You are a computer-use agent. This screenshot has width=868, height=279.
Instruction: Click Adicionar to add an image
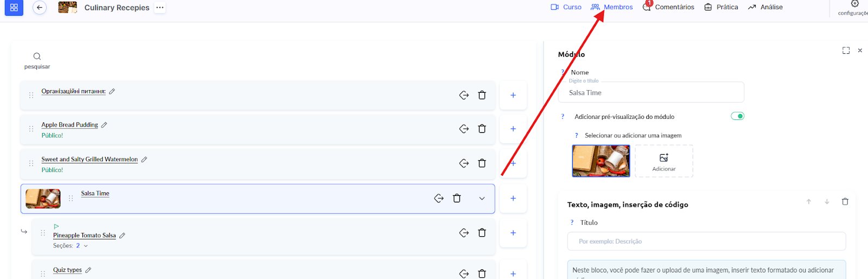[664, 161]
